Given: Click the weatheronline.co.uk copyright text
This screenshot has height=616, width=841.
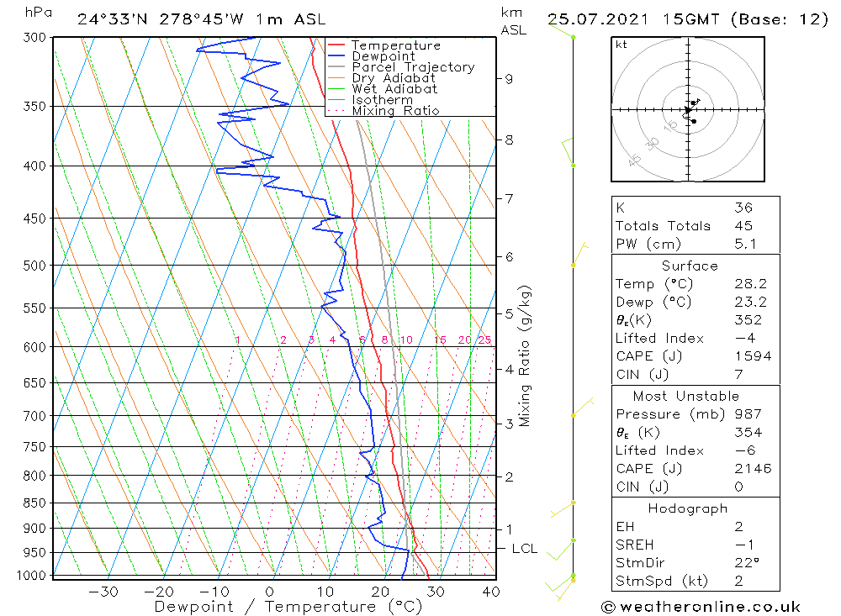Looking at the screenshot, I should [701, 607].
